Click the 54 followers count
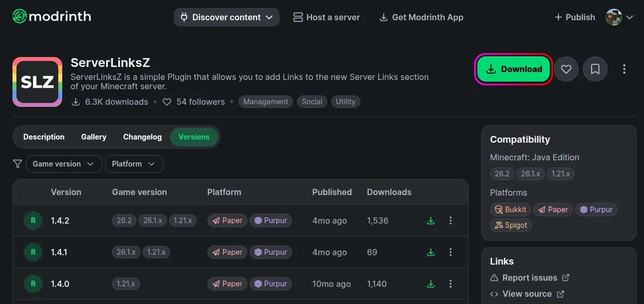This screenshot has width=644, height=304. 194,102
